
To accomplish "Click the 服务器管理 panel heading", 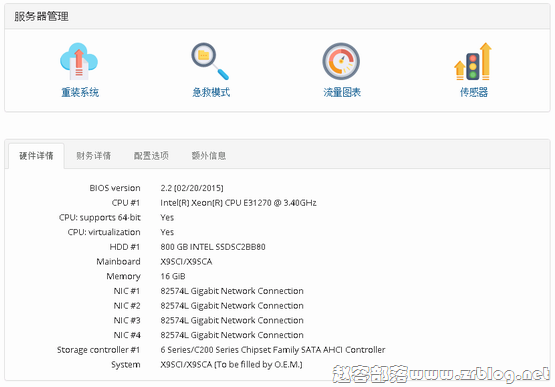I will point(41,16).
